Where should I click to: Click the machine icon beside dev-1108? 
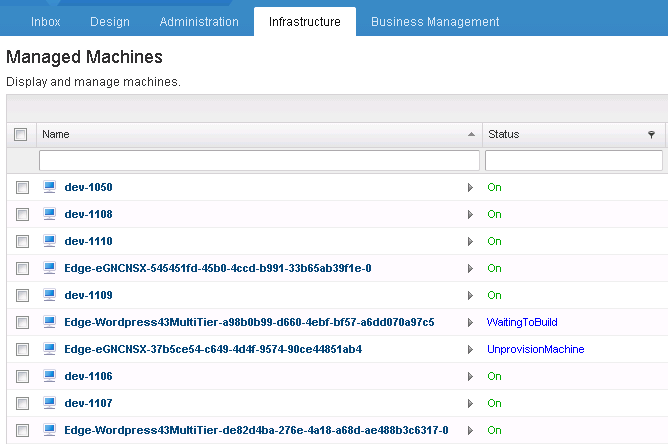[49, 213]
